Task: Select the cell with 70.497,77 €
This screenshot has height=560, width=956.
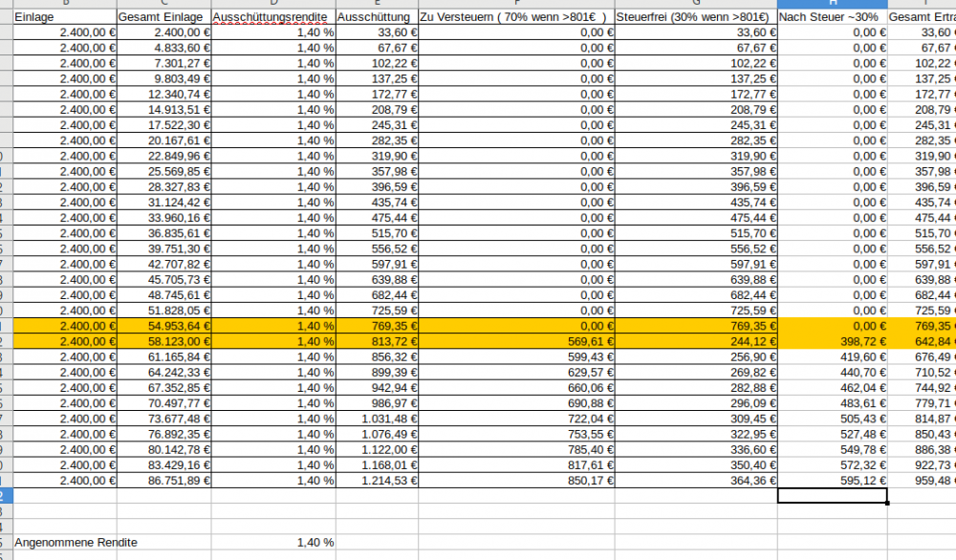Action: coord(164,403)
